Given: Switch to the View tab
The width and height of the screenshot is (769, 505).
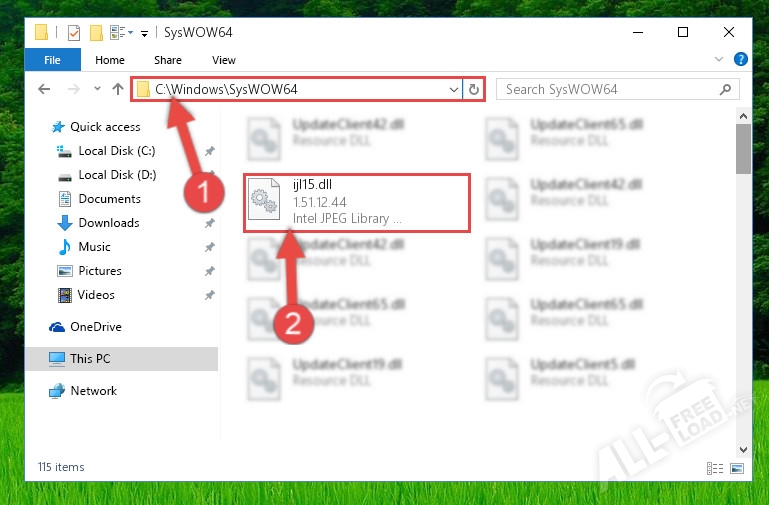Looking at the screenshot, I should 224,60.
